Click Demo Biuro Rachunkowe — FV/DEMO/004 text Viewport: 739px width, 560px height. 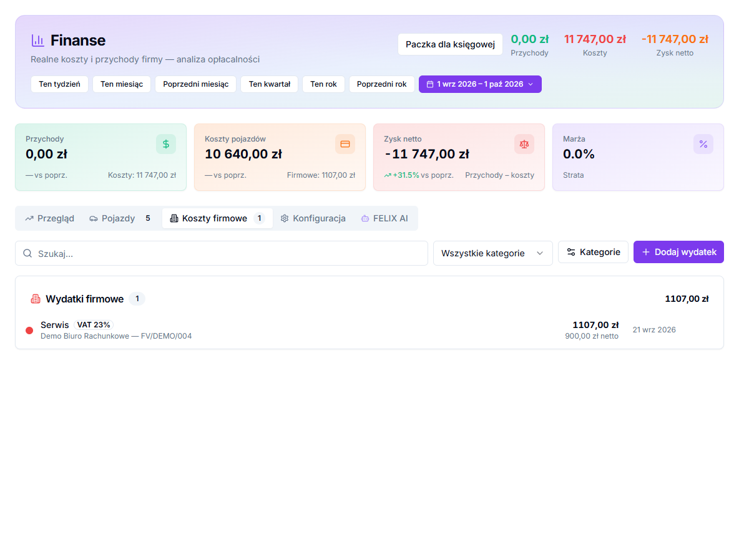[116, 336]
